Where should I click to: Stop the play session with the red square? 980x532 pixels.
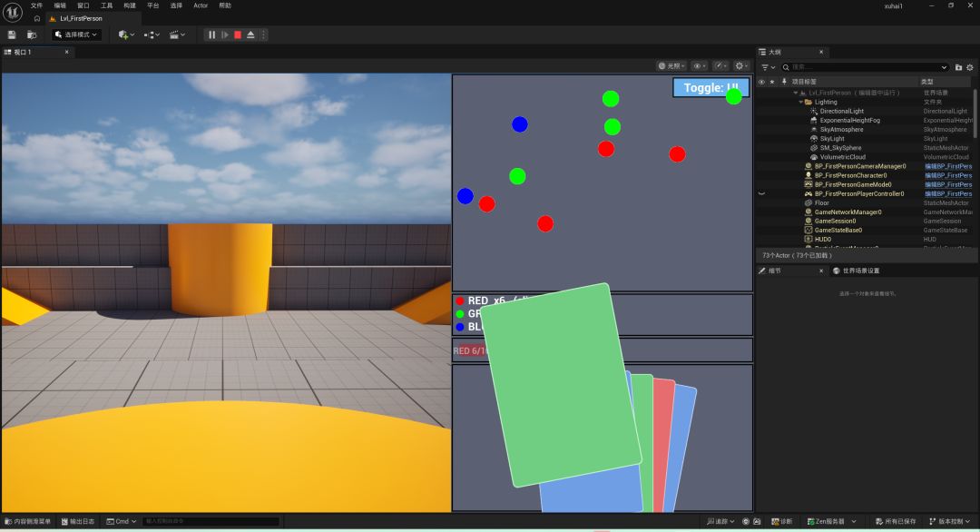click(x=238, y=35)
